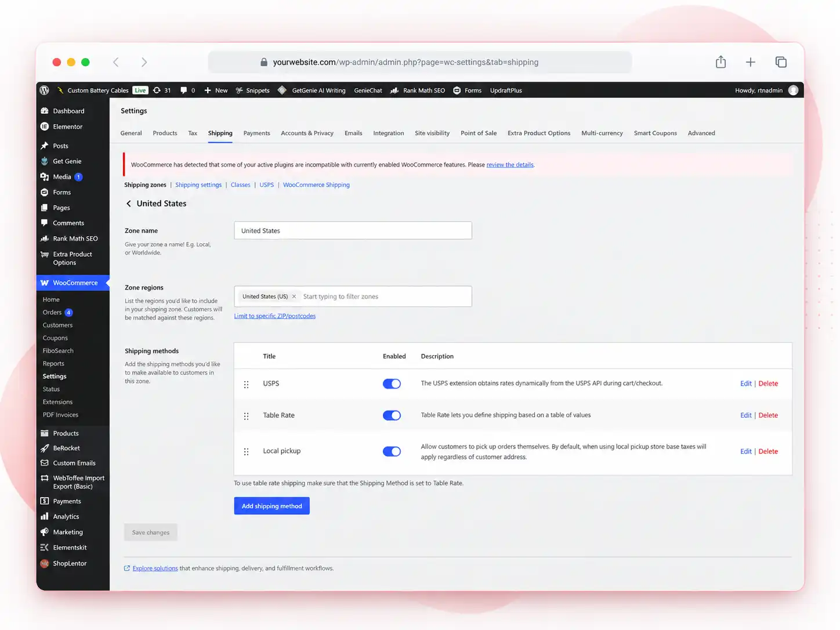Open Elementor from the sidebar

coord(68,126)
